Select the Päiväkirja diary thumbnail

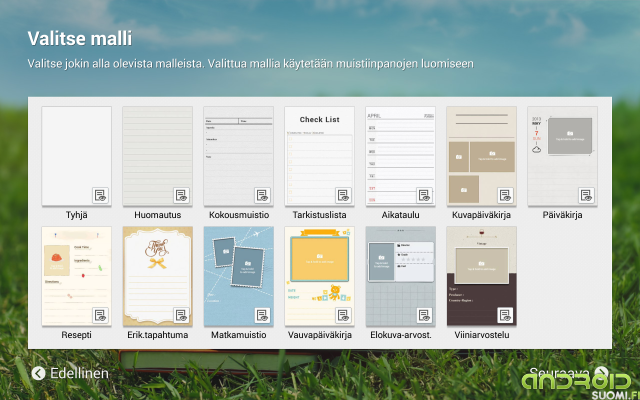click(562, 156)
